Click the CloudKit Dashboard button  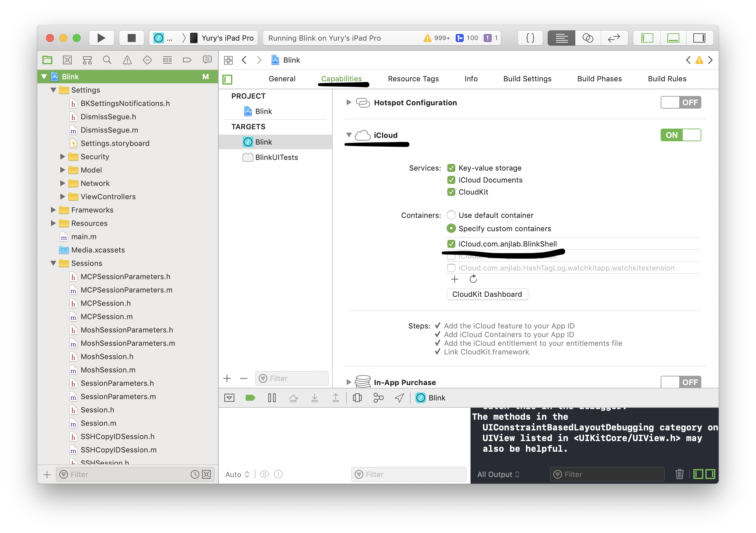point(487,294)
